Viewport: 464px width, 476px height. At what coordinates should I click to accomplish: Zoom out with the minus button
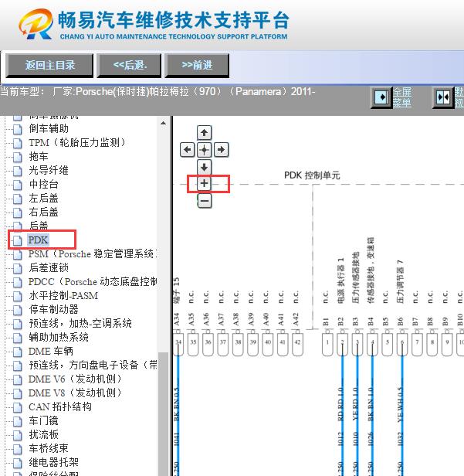pyautogui.click(x=205, y=201)
